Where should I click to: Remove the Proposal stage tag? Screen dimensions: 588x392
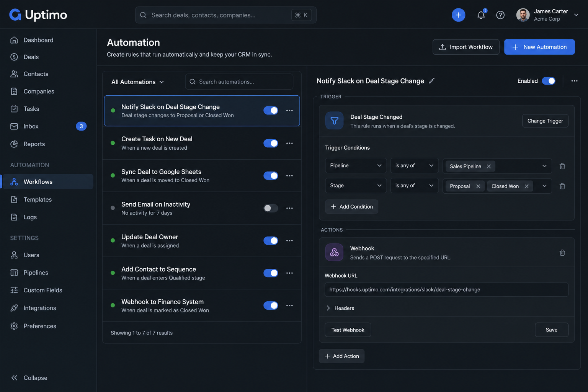(478, 186)
